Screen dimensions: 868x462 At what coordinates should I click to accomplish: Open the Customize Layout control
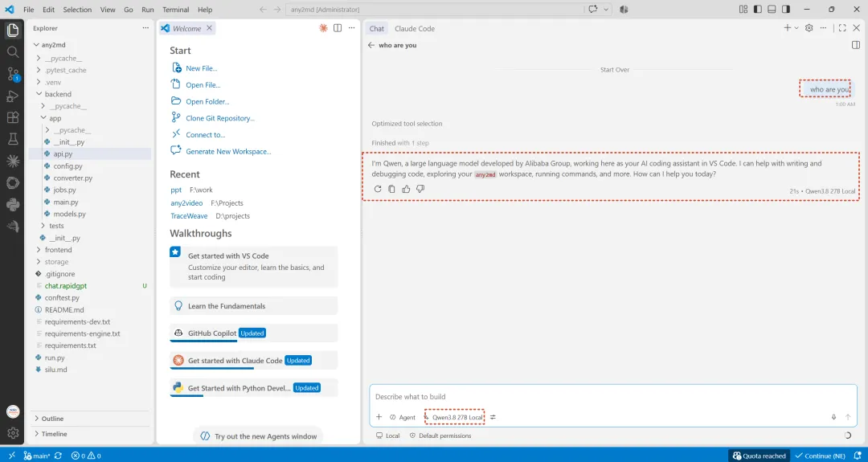pyautogui.click(x=743, y=10)
